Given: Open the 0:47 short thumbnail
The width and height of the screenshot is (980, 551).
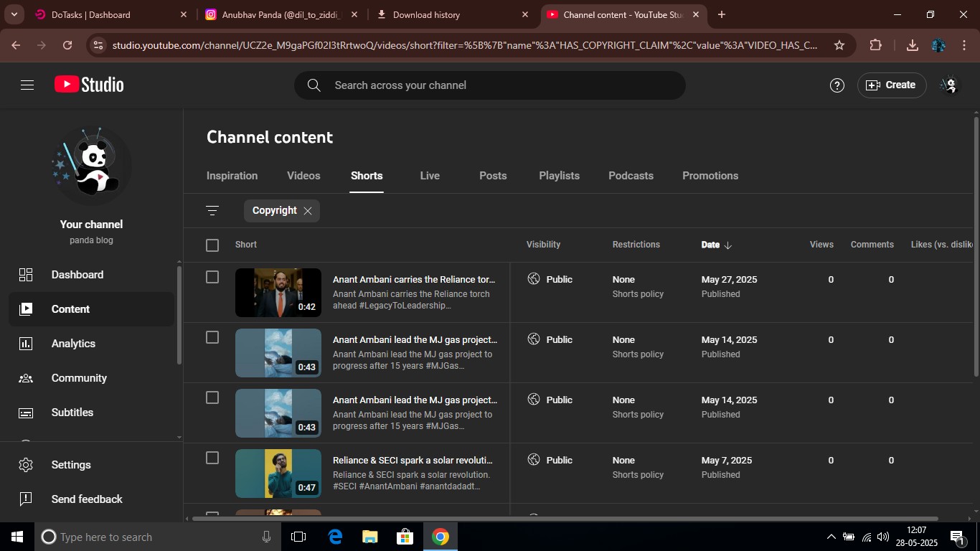Looking at the screenshot, I should [x=278, y=474].
